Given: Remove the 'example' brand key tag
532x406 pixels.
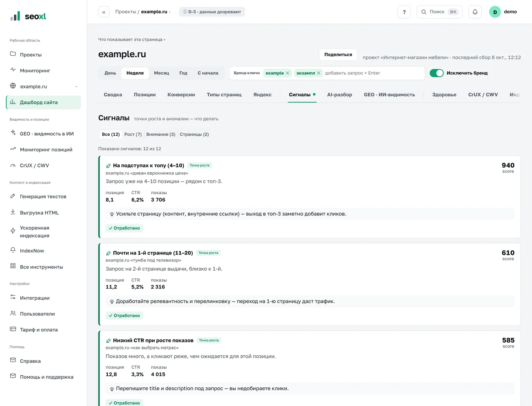Looking at the screenshot, I should pyautogui.click(x=287, y=73).
